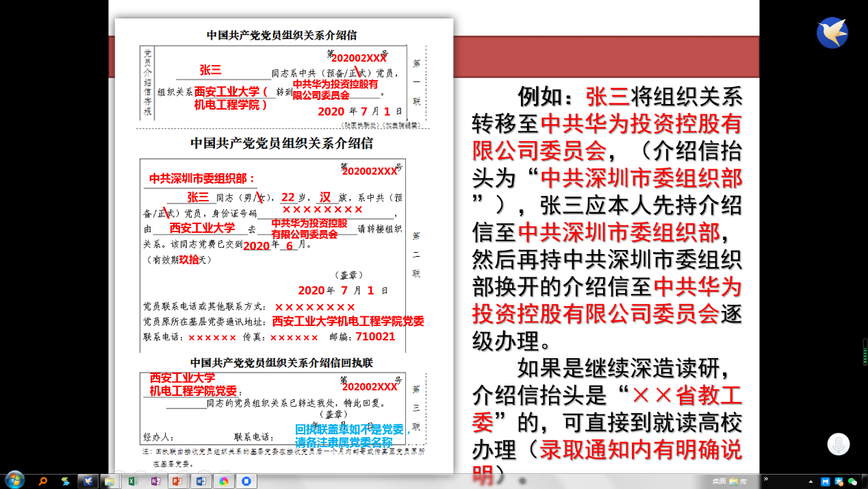Expand the taskbar toolbar double-chevron overflow
The width and height of the screenshot is (868, 489).
pyautogui.click(x=766, y=479)
